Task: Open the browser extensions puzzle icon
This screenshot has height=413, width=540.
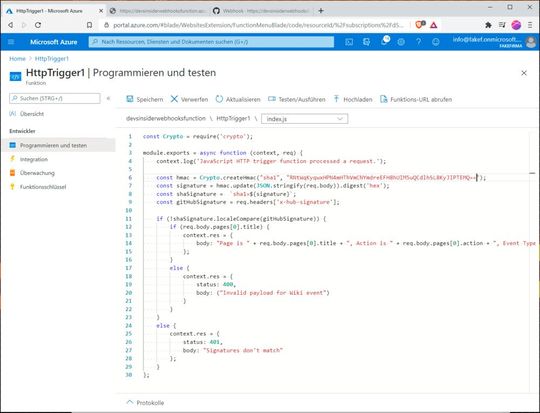Action: 488,25
